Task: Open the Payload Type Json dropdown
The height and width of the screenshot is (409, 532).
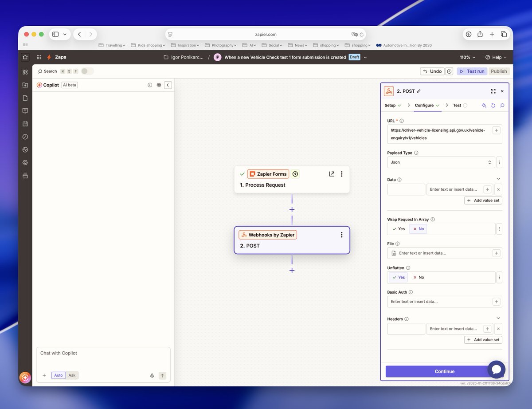Action: click(x=441, y=162)
